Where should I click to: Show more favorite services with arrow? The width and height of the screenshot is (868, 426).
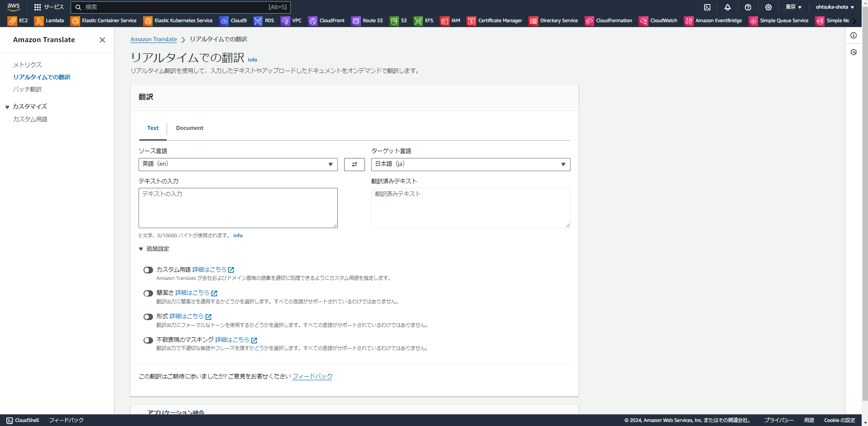(854, 21)
